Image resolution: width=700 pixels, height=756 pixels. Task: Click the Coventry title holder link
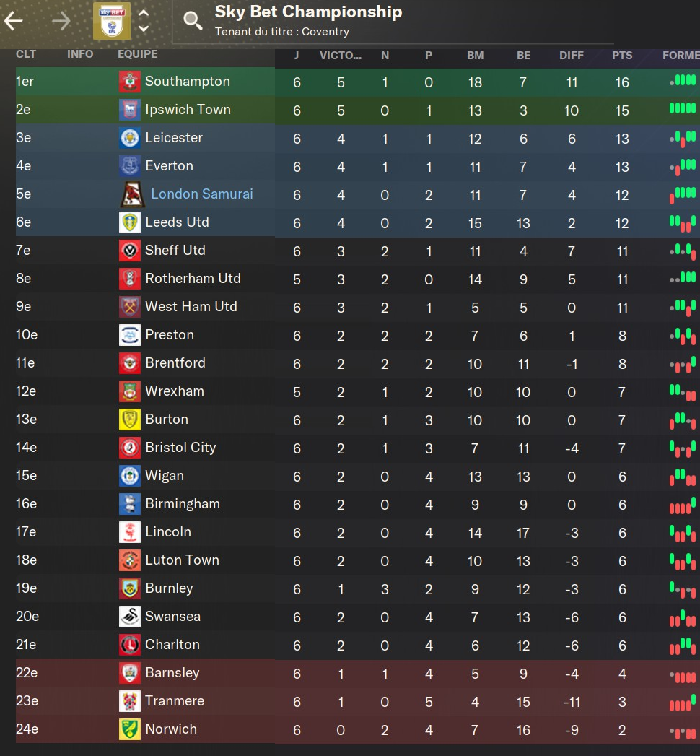325,32
